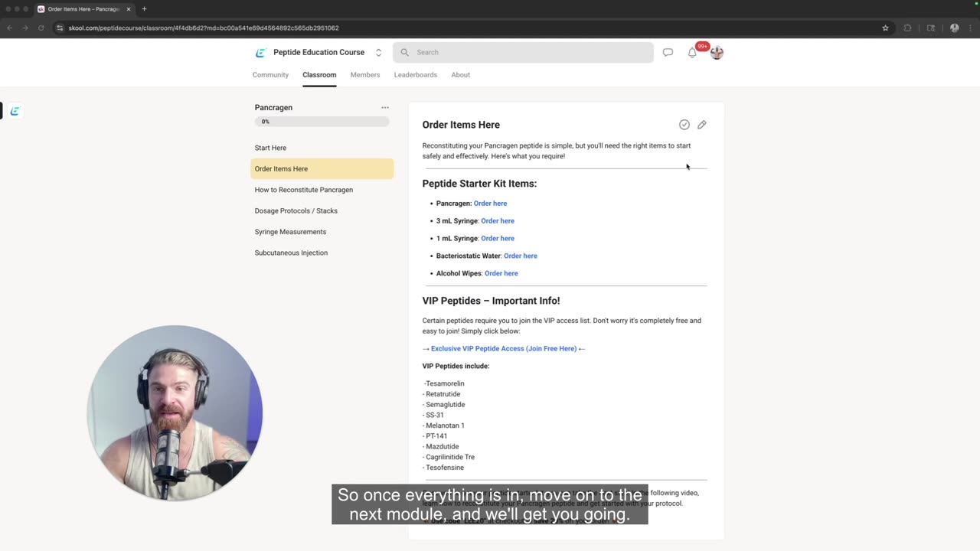The image size is (980, 551).
Task: Switch to the Leaderboards tab
Action: point(416,75)
